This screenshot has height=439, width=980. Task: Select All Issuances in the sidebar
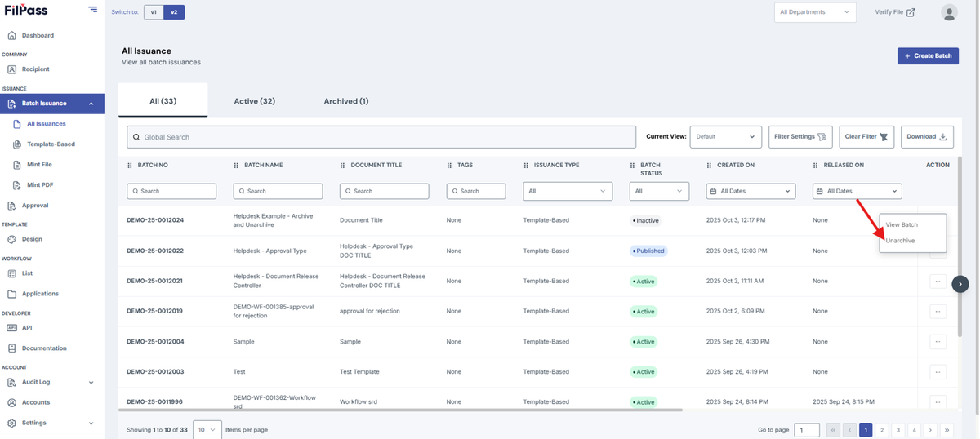point(46,124)
